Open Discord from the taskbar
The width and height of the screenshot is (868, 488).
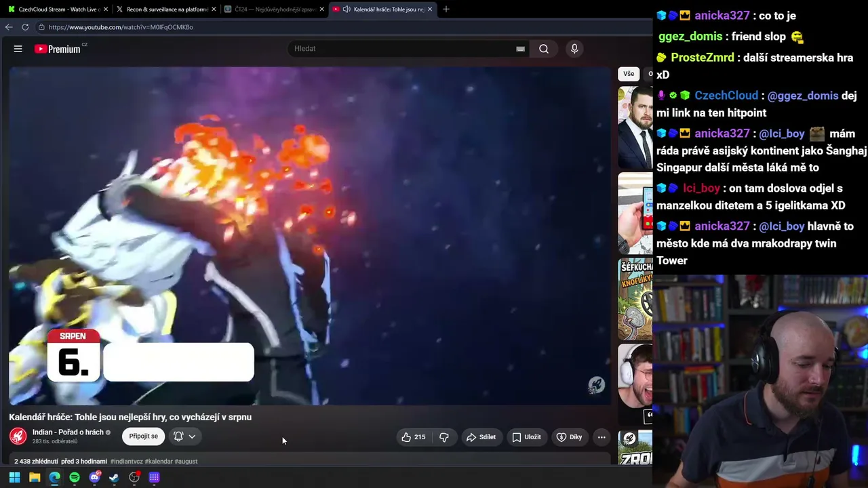click(94, 477)
